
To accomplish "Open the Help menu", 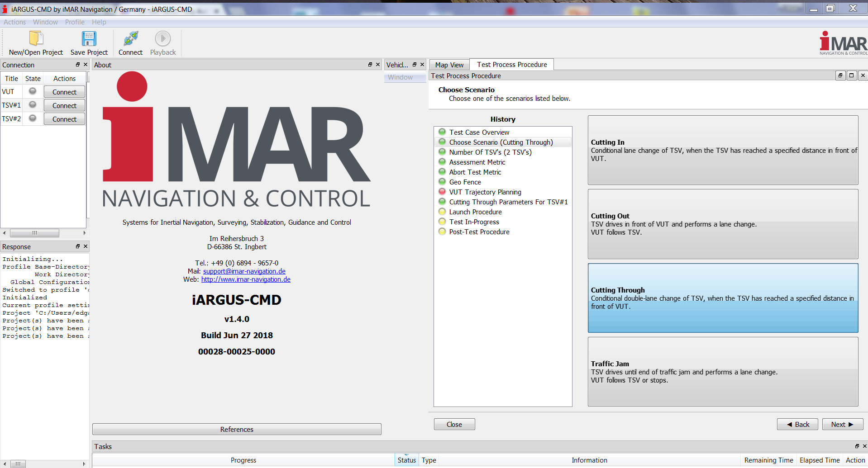I will pyautogui.click(x=99, y=22).
